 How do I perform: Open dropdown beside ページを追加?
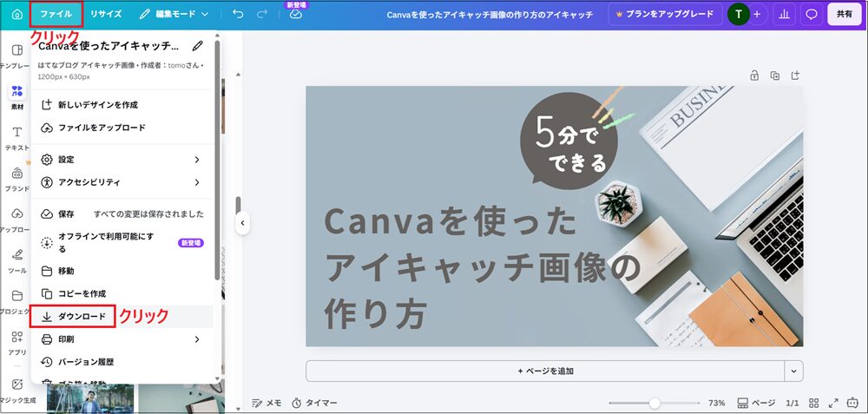pyautogui.click(x=794, y=371)
